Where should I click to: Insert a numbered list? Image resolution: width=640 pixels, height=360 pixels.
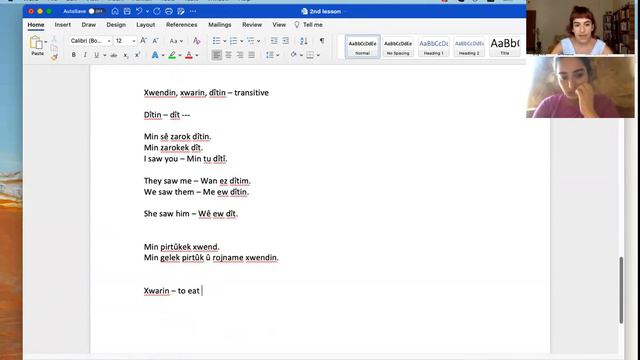pyautogui.click(x=233, y=41)
